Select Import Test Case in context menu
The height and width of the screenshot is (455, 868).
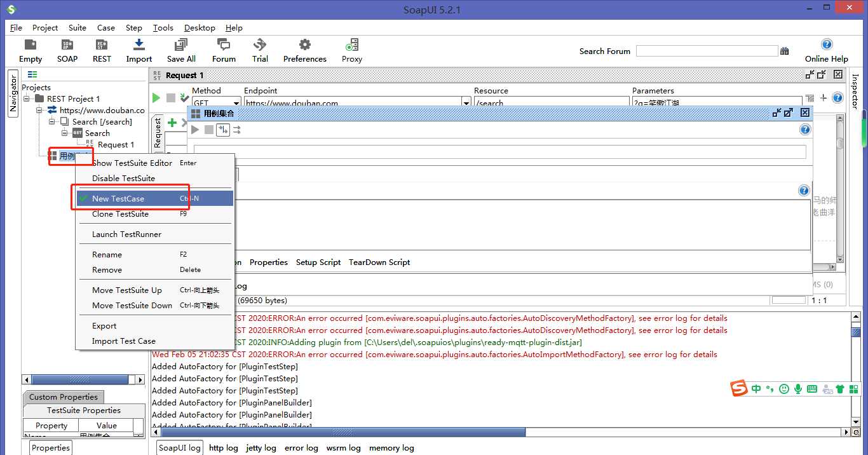pyautogui.click(x=154, y=341)
